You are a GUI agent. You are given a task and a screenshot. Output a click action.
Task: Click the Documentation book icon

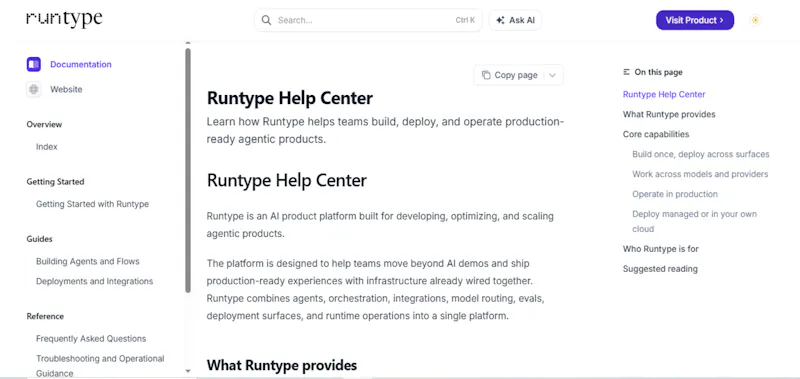34,64
